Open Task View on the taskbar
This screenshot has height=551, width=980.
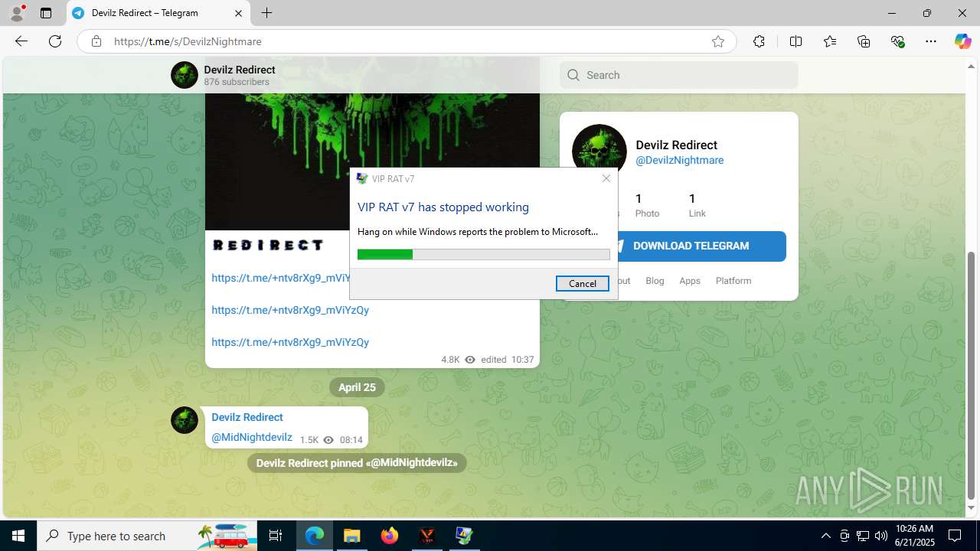(x=276, y=536)
